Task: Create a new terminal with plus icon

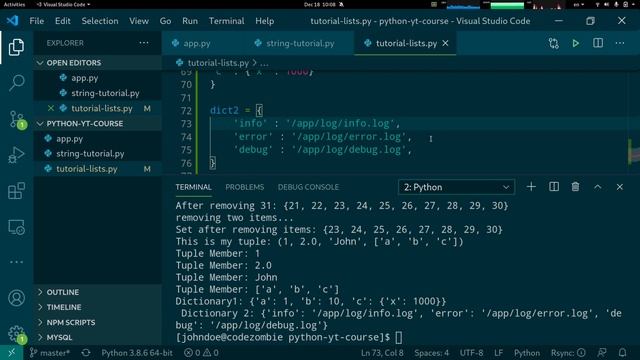Action: coord(531,187)
